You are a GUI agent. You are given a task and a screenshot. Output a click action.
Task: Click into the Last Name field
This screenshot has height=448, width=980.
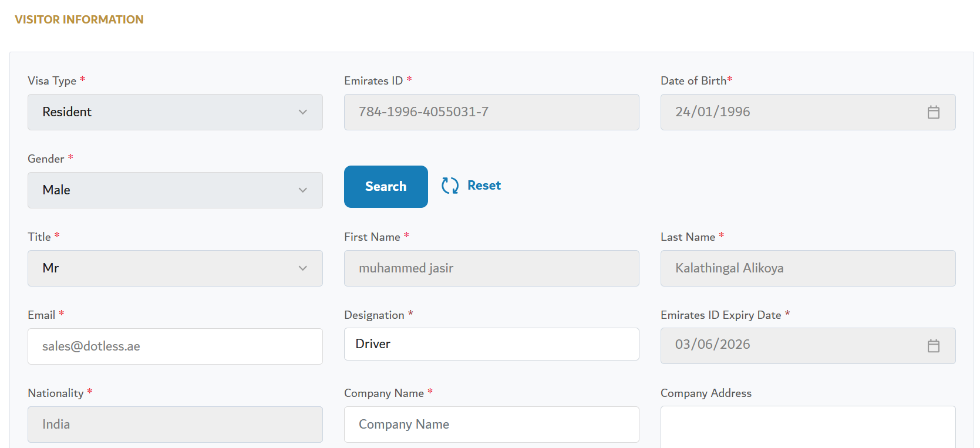point(807,268)
